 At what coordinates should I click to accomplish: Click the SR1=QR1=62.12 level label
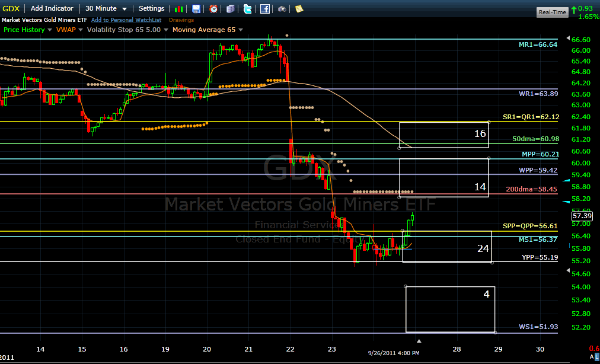(x=531, y=117)
